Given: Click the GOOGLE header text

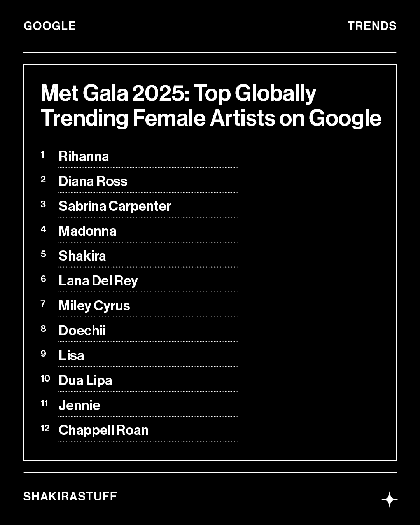Looking at the screenshot, I should [x=50, y=26].
